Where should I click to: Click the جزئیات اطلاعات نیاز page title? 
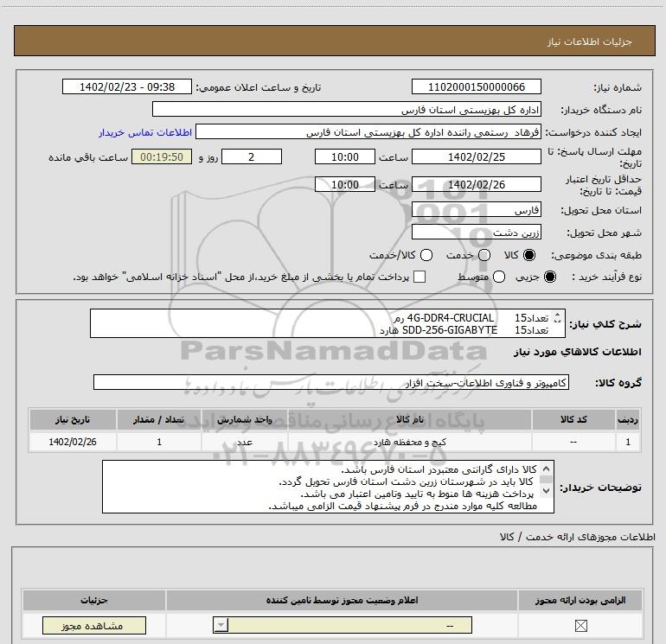pyautogui.click(x=589, y=41)
